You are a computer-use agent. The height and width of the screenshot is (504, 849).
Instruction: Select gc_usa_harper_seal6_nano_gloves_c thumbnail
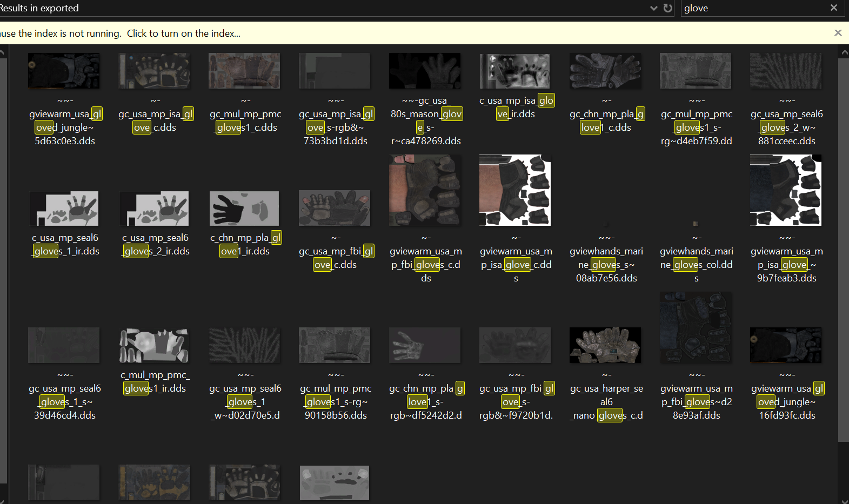605,345
